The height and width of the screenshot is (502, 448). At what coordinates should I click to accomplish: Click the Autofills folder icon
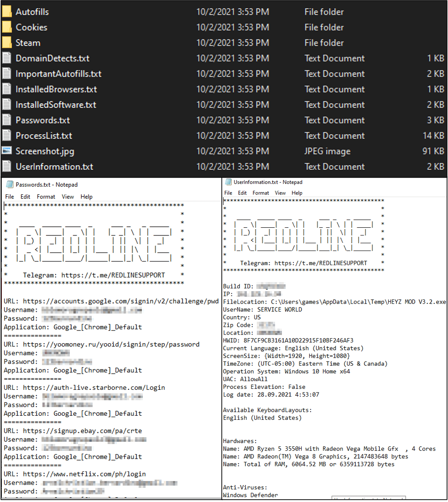[x=7, y=12]
